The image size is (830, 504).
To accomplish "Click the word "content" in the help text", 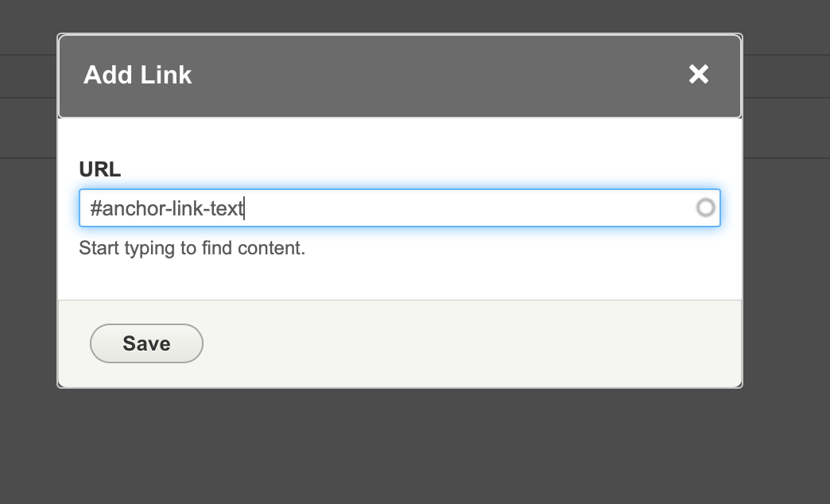I will coord(276,248).
